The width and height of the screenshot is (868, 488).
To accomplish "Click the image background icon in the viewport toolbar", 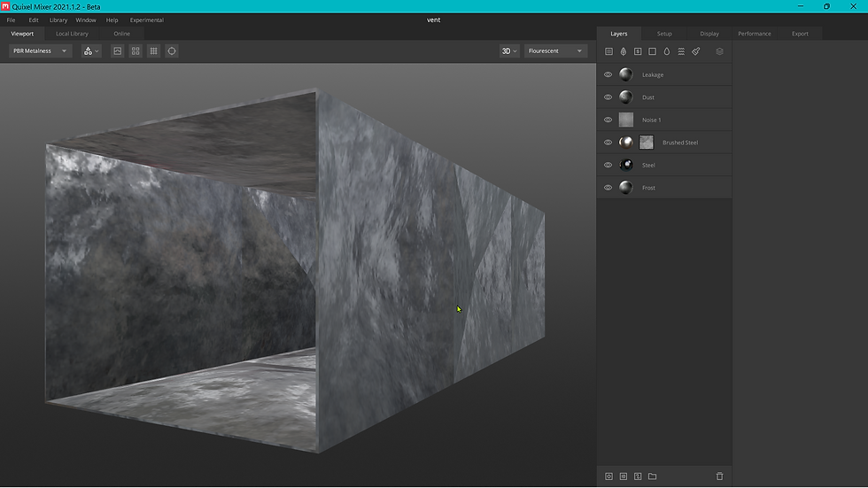I will (117, 51).
